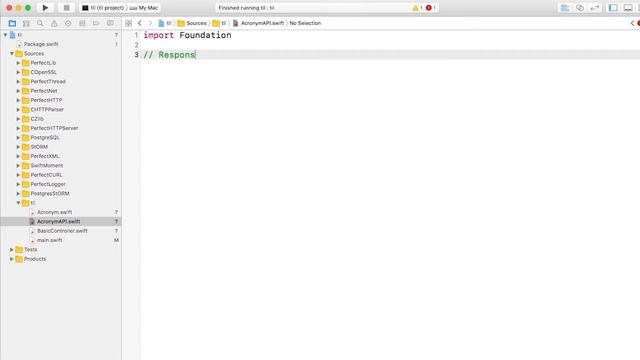The height and width of the screenshot is (360, 640).
Task: Open the Source Control navigator icon
Action: 26,23
